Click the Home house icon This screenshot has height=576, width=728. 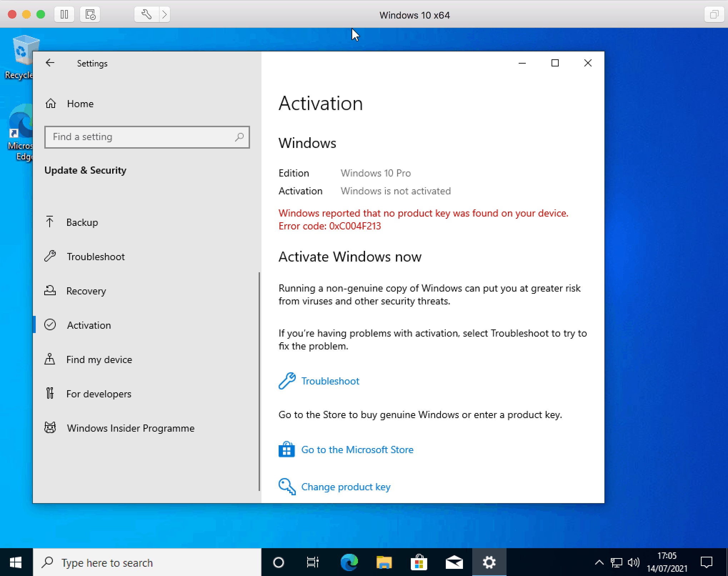pyautogui.click(x=51, y=103)
